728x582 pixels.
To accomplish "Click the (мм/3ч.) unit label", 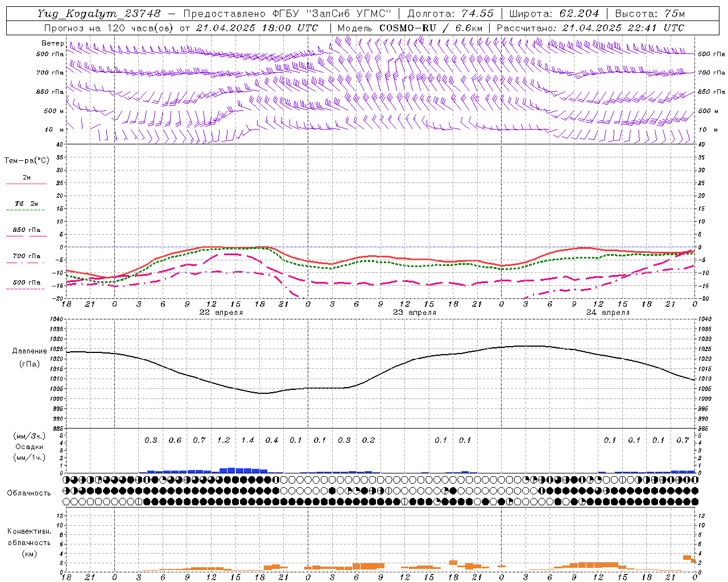I will [30, 436].
